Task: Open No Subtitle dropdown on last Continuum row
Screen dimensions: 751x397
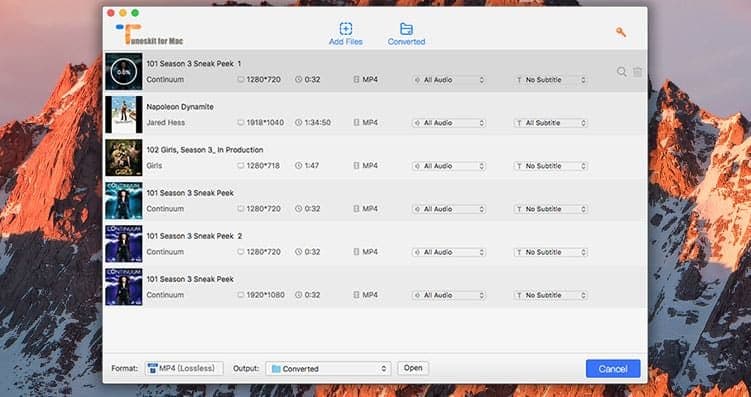Action: pos(551,295)
